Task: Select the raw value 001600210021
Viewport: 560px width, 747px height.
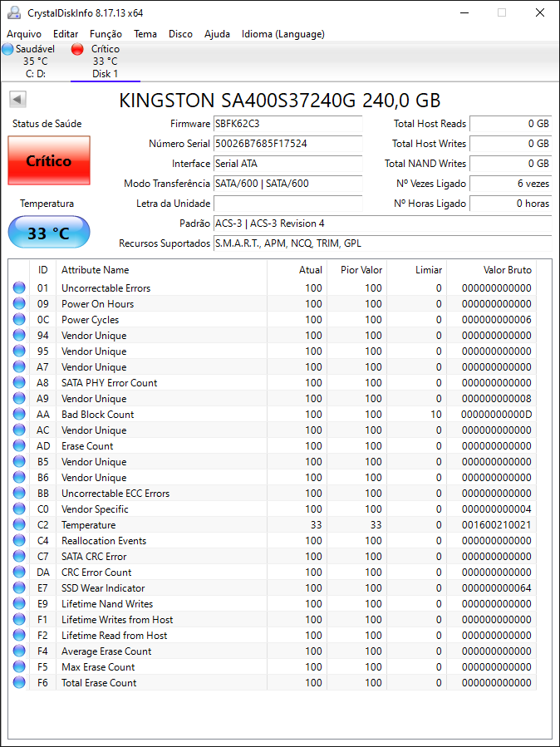Action: [496, 524]
